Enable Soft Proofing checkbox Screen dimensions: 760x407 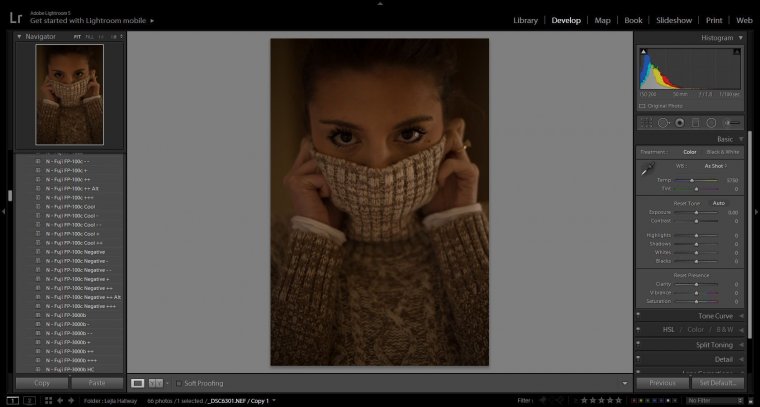178,383
